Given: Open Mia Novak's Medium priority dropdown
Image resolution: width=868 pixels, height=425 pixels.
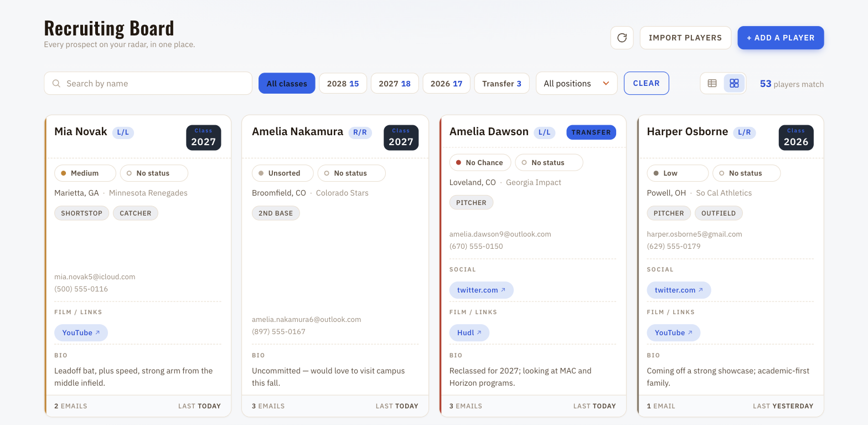Looking at the screenshot, I should (85, 173).
